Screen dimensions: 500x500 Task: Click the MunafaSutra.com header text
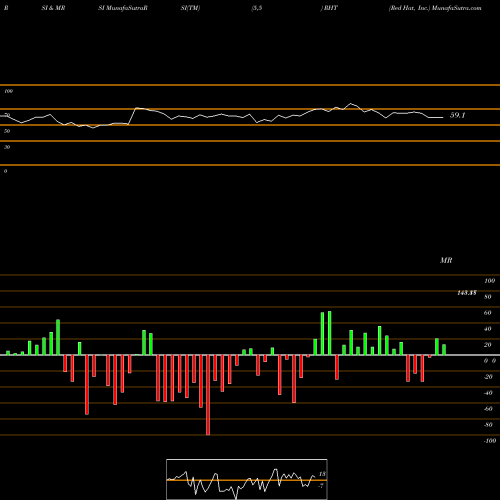(456, 8)
